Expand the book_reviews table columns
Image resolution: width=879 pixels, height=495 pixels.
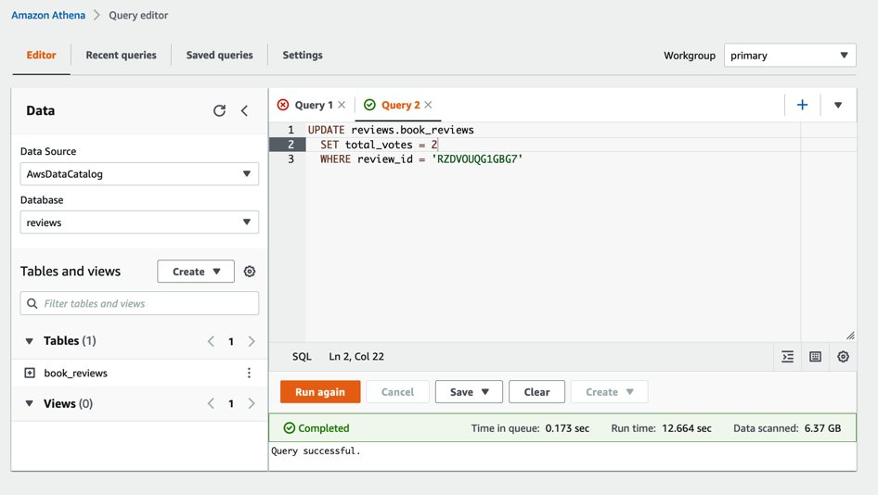click(x=30, y=373)
